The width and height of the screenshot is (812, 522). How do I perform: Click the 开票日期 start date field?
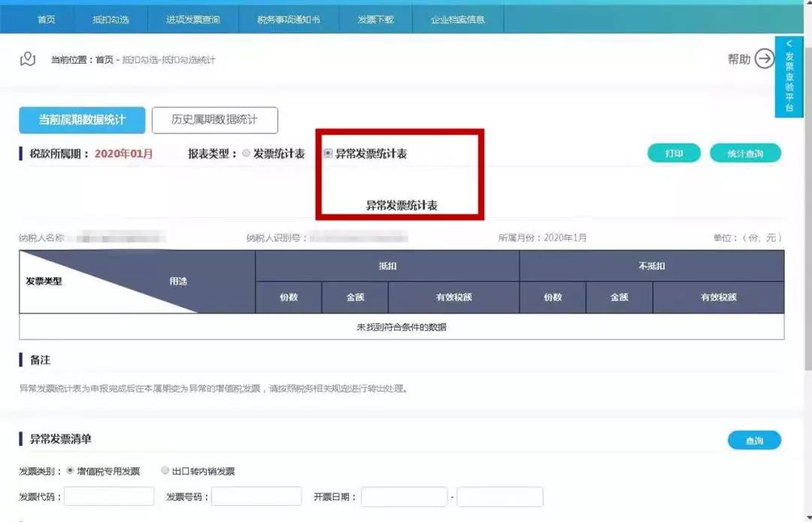[404, 496]
